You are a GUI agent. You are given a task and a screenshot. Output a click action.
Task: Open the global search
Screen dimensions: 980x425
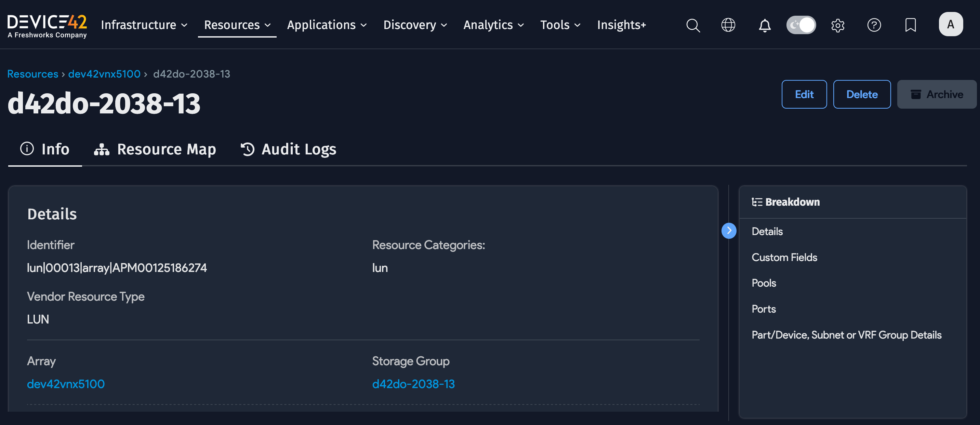693,25
